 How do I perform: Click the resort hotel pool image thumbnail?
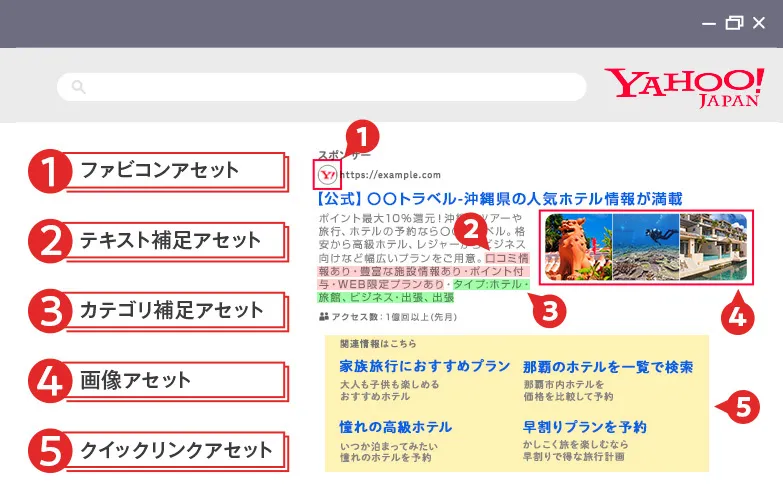click(x=713, y=247)
